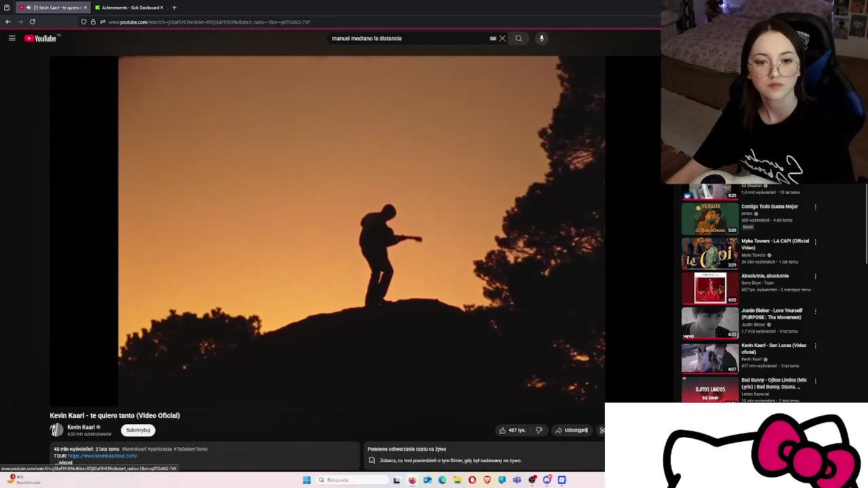Viewport: 868px width, 488px height.
Task: Open the shield tracking protection icon
Action: coord(83,22)
